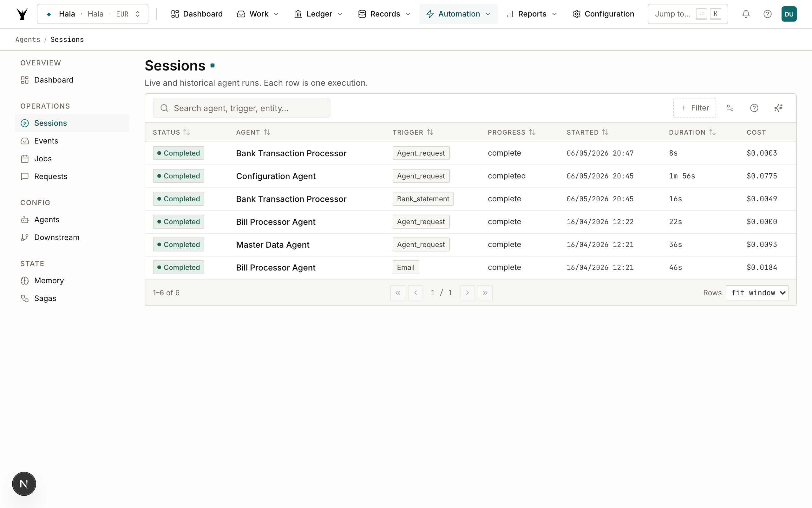
Task: Expand the Records menu
Action: click(x=384, y=14)
